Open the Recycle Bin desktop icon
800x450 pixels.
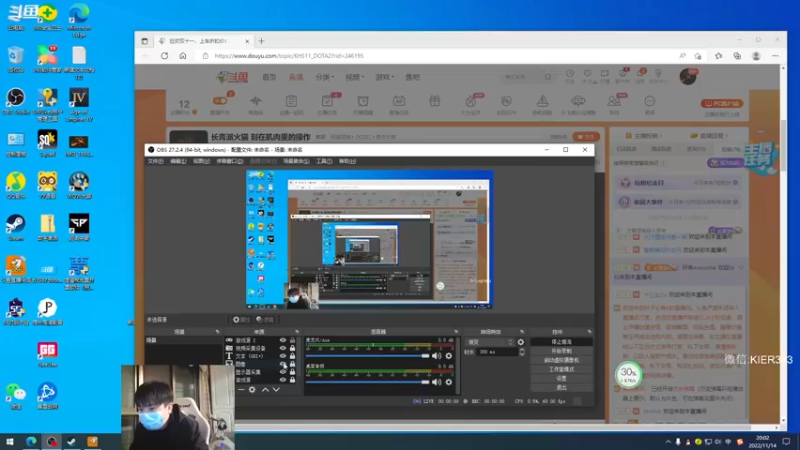(16, 59)
